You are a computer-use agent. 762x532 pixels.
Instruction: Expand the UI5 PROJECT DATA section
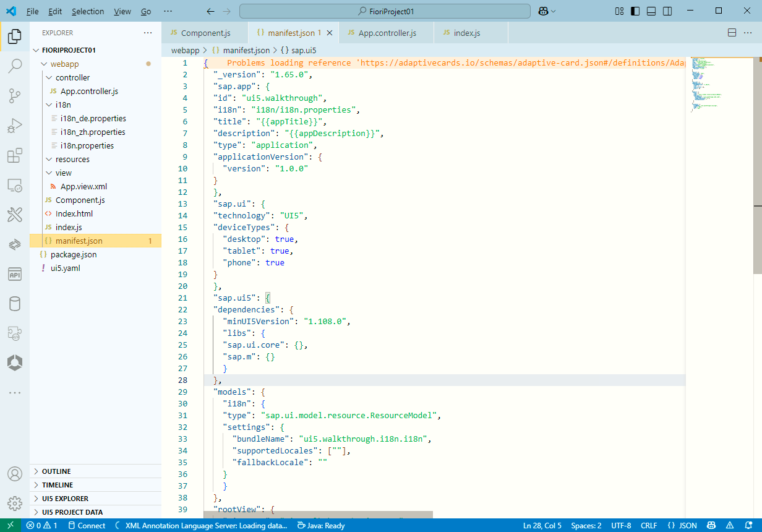95,512
